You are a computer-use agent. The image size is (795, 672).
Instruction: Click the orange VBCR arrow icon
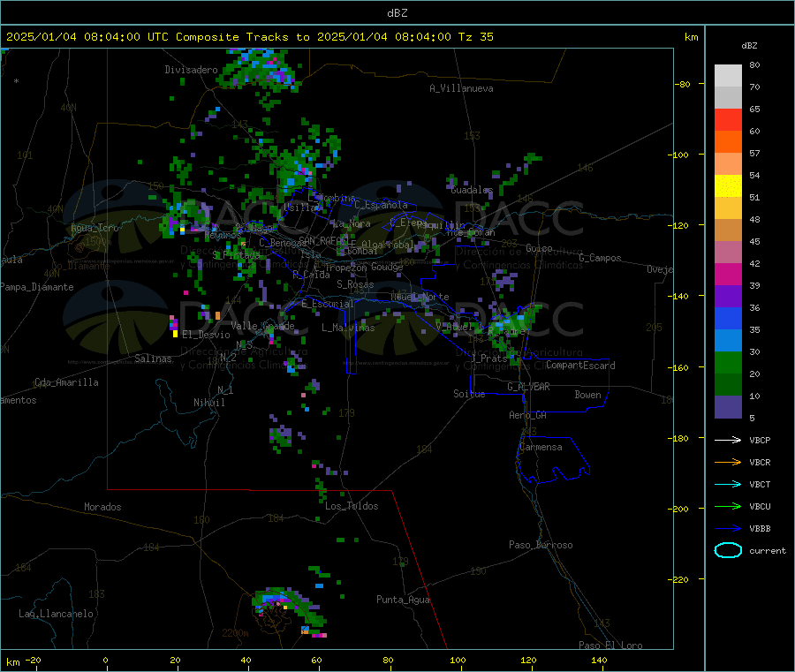pyautogui.click(x=728, y=462)
